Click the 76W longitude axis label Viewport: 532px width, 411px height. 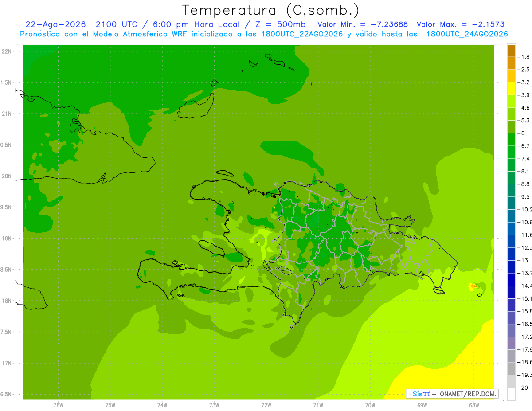coord(58,405)
